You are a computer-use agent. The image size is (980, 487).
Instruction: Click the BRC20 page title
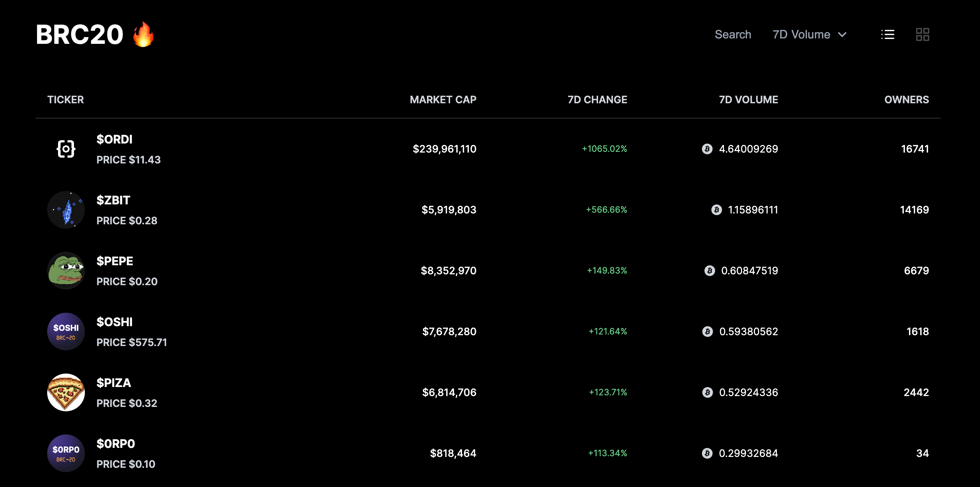click(79, 34)
